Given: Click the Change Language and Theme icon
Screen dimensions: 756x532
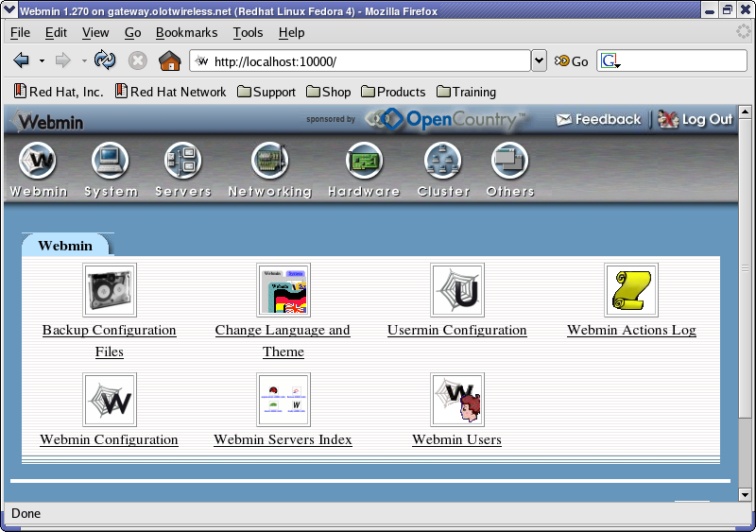Looking at the screenshot, I should [x=283, y=290].
